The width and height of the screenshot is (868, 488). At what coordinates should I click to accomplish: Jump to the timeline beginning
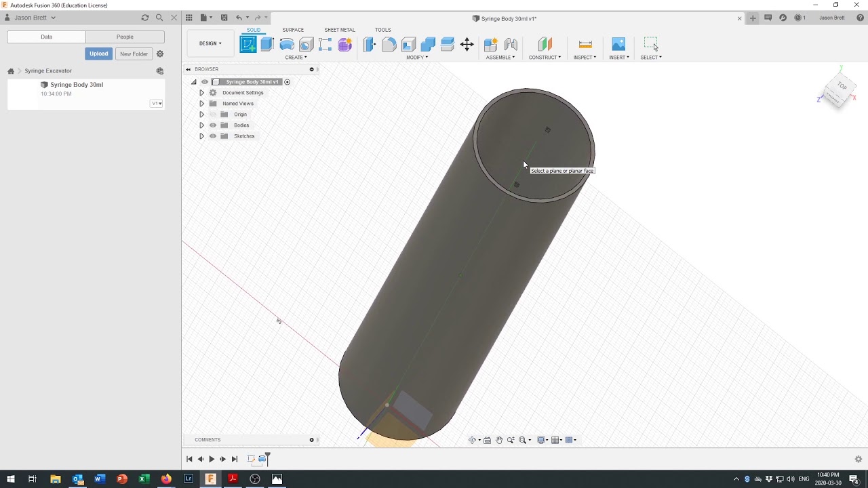189,459
